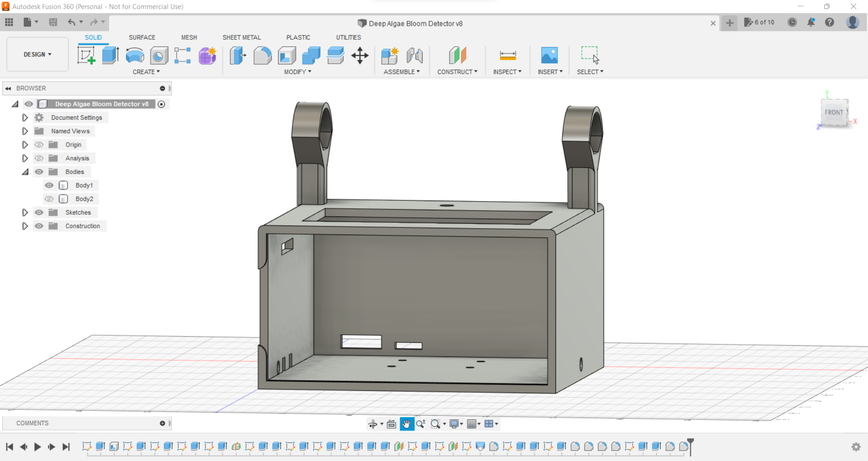Select the Move/Copy tool
Viewport: 868px width, 461px height.
(x=360, y=56)
